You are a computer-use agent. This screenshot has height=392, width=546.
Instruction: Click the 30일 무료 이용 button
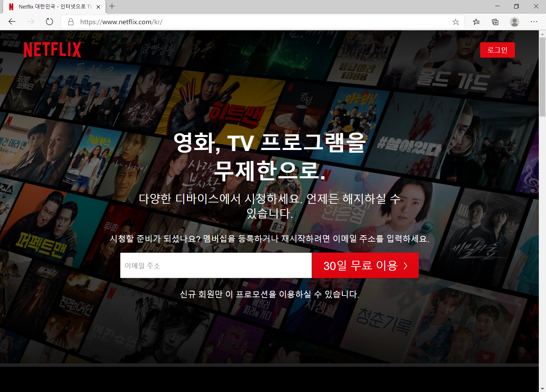(365, 265)
